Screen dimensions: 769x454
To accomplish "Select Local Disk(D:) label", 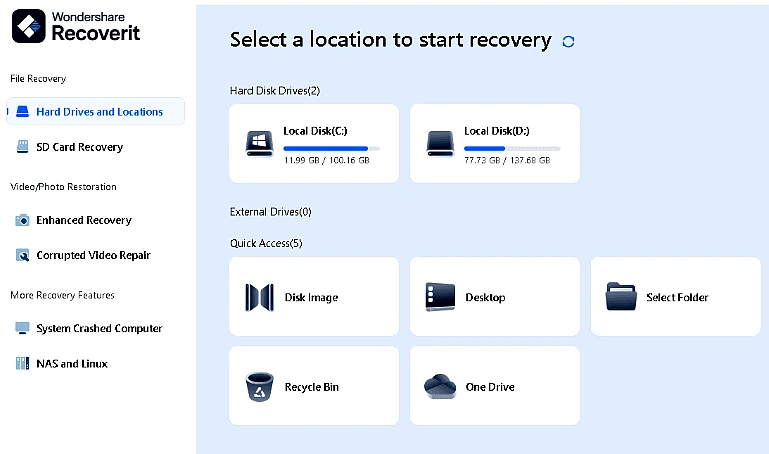I will (497, 131).
